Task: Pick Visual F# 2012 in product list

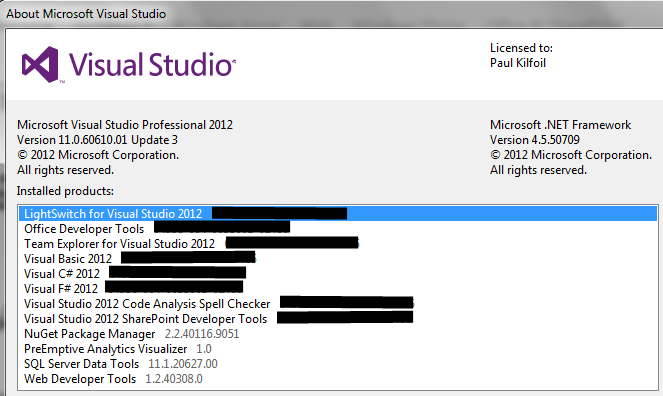Action: [x=338, y=289]
